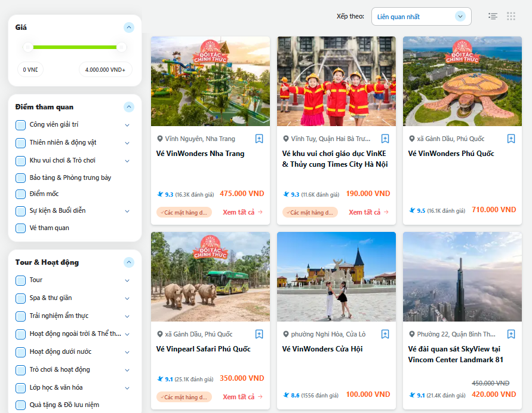Bookmark the Vé VinWonders Nha Trang card
The height and width of the screenshot is (413, 532).
point(259,139)
